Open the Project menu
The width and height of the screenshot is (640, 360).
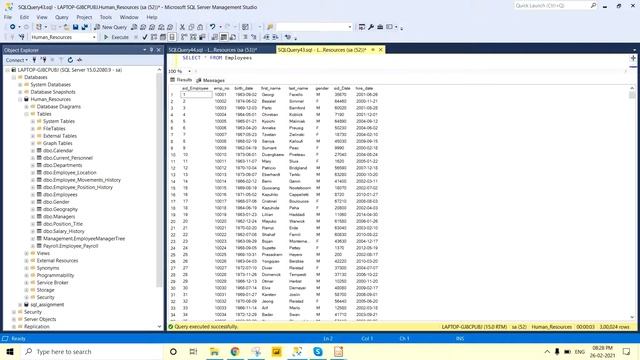[84, 17]
